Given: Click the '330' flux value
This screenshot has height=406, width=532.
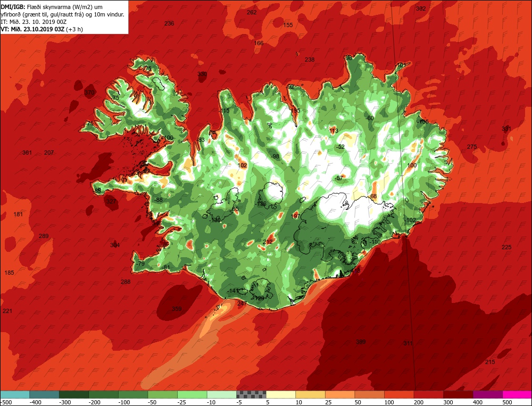Looking at the screenshot, I should (x=202, y=74).
